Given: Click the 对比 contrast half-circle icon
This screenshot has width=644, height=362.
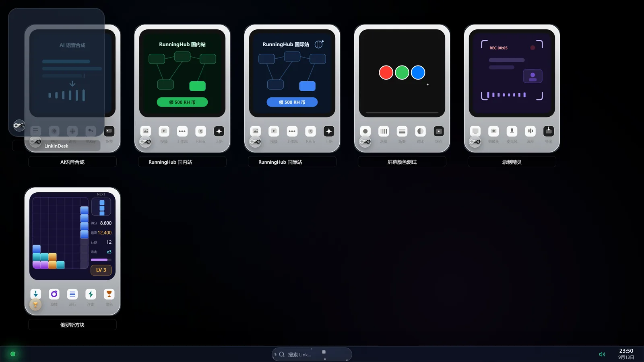Looking at the screenshot, I should 420,131.
